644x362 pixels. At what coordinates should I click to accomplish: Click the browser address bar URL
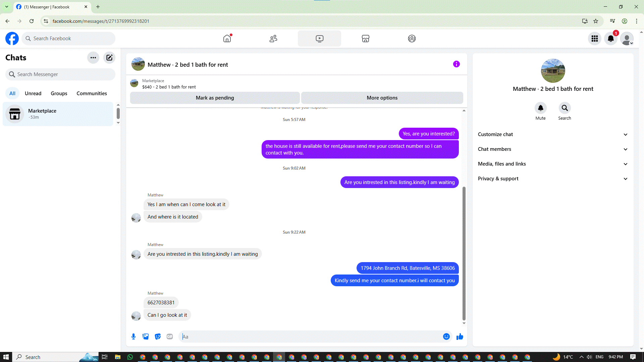pos(101,21)
